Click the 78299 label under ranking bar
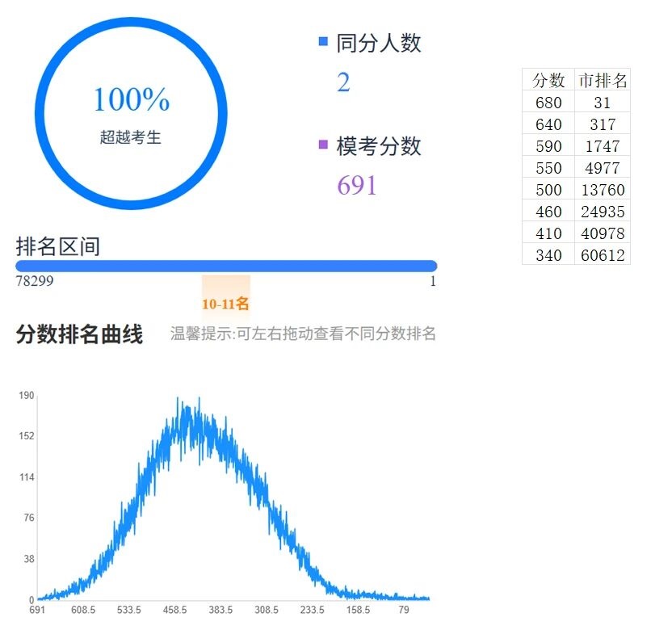672x634 pixels. (x=35, y=282)
